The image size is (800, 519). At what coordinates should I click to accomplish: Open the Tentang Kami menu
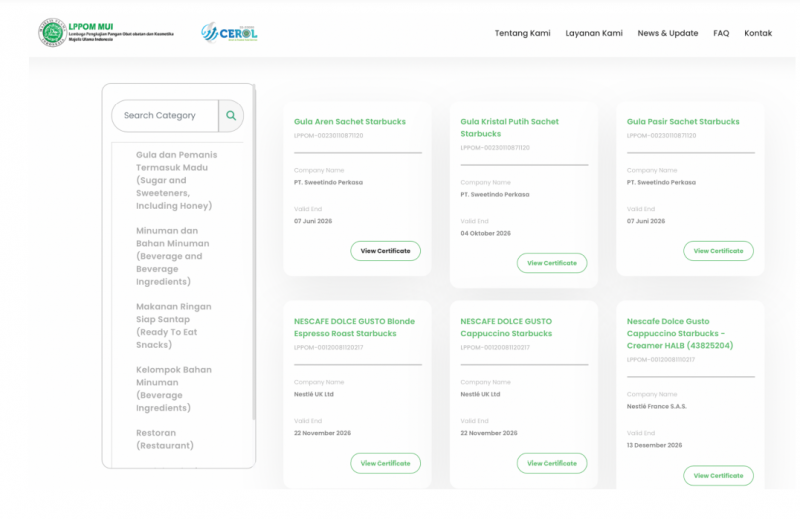click(x=522, y=33)
